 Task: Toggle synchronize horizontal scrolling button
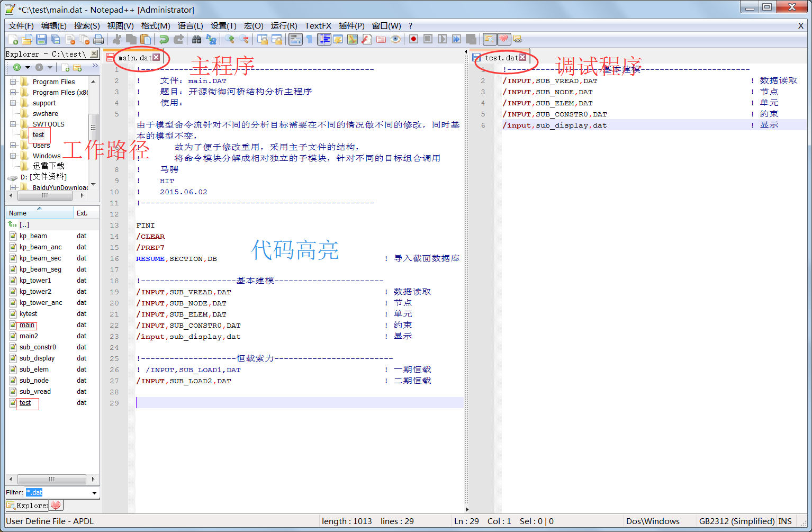point(277,39)
